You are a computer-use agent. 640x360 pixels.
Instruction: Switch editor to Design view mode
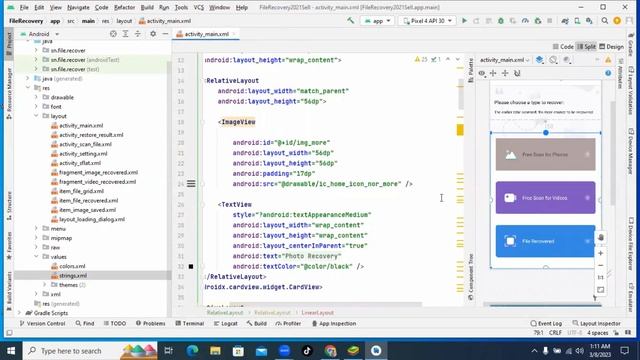coord(611,47)
